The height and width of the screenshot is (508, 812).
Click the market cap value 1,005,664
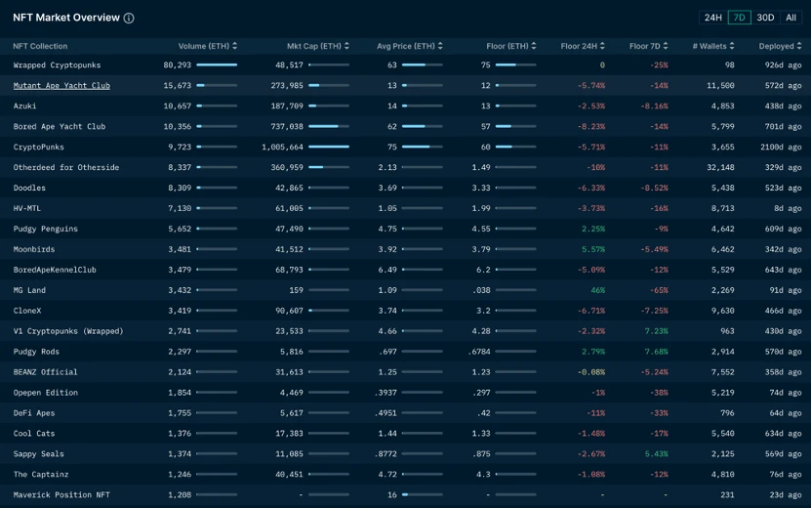pos(282,147)
